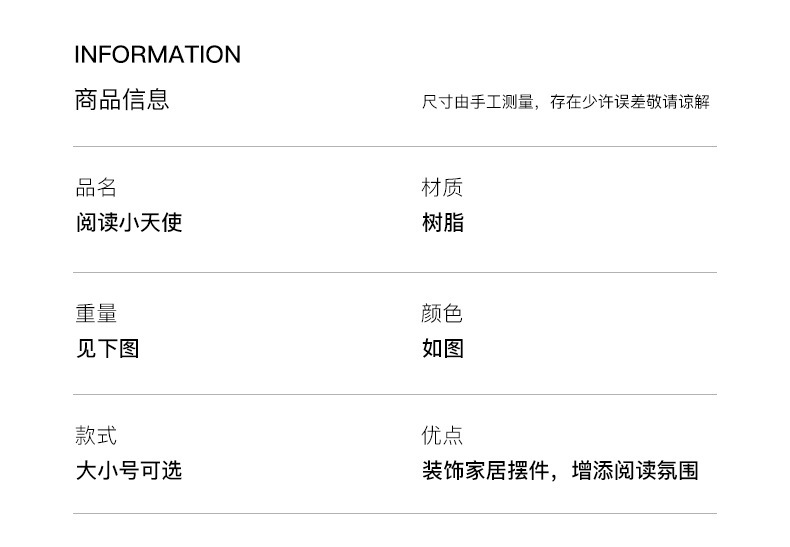Select the material value 树脂
790x547 pixels.
(x=442, y=222)
